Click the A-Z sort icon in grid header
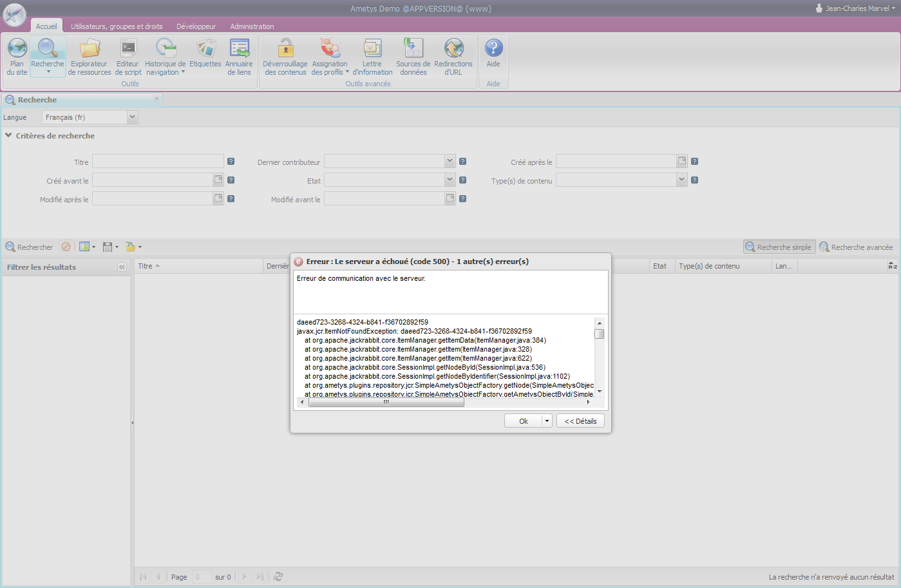The width and height of the screenshot is (901, 588). [x=893, y=266]
